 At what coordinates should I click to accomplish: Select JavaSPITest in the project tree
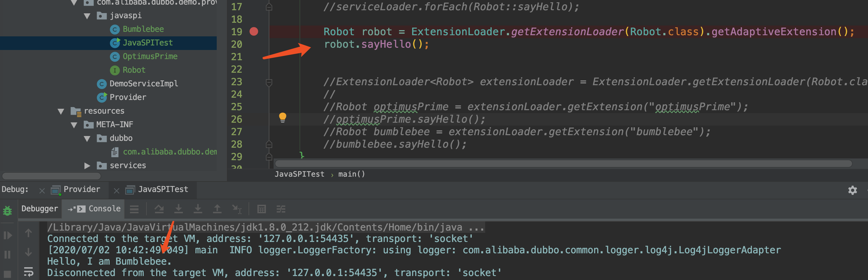point(148,43)
